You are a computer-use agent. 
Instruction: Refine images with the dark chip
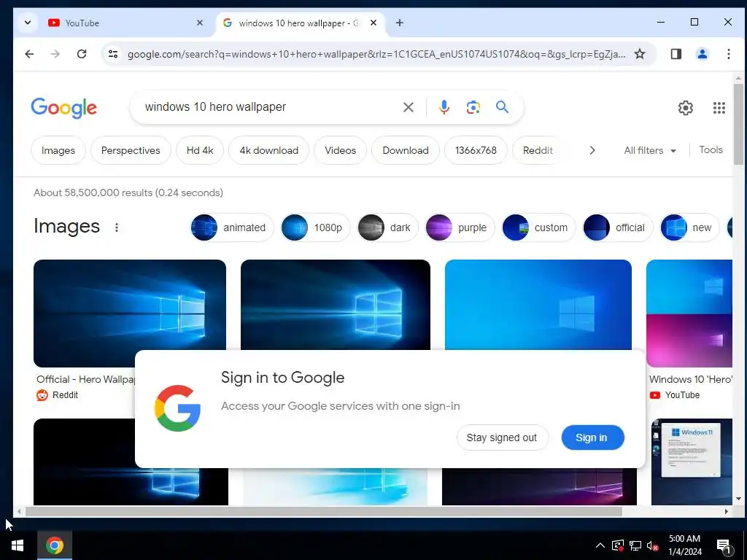tap(387, 227)
